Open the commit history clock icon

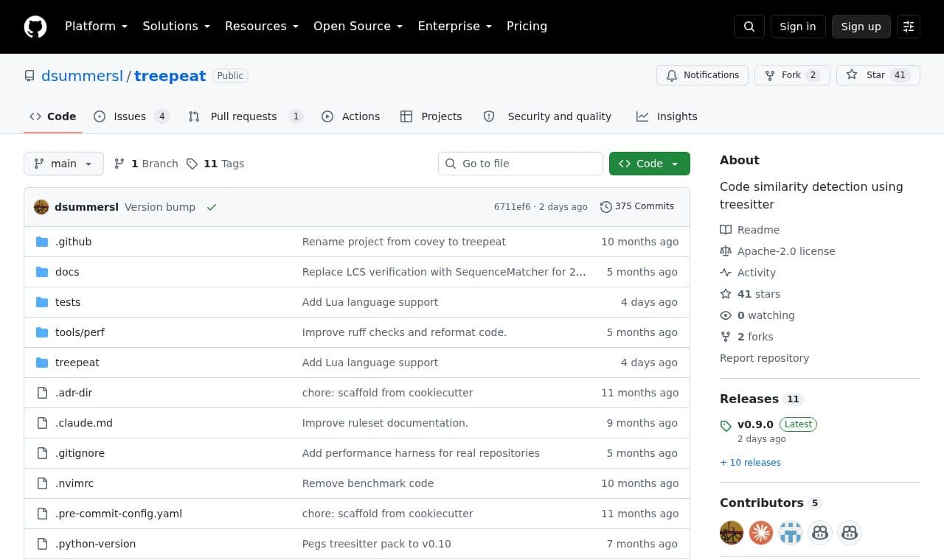606,207
